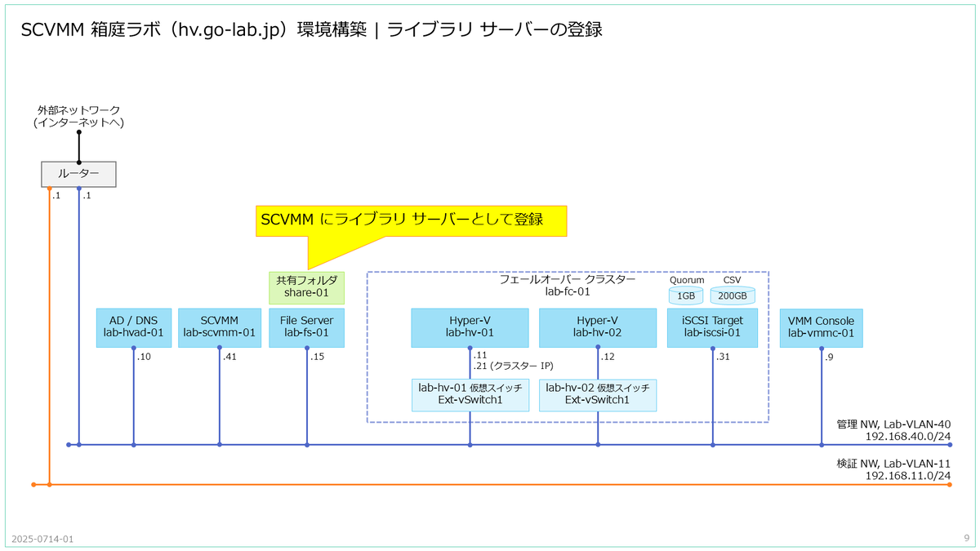The height and width of the screenshot is (551, 980).
Task: Select the Hyper-V lab-hv-01 box
Action: click(x=470, y=327)
